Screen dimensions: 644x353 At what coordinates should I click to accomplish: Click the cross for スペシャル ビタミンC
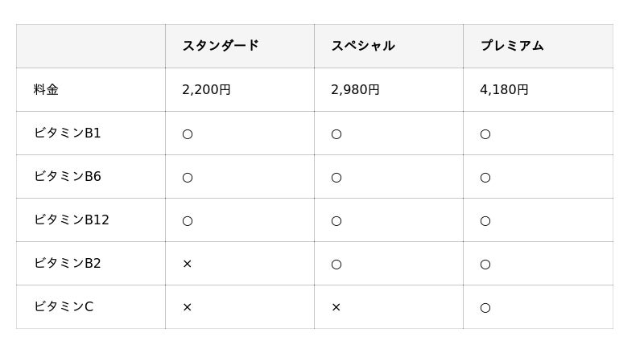point(336,308)
